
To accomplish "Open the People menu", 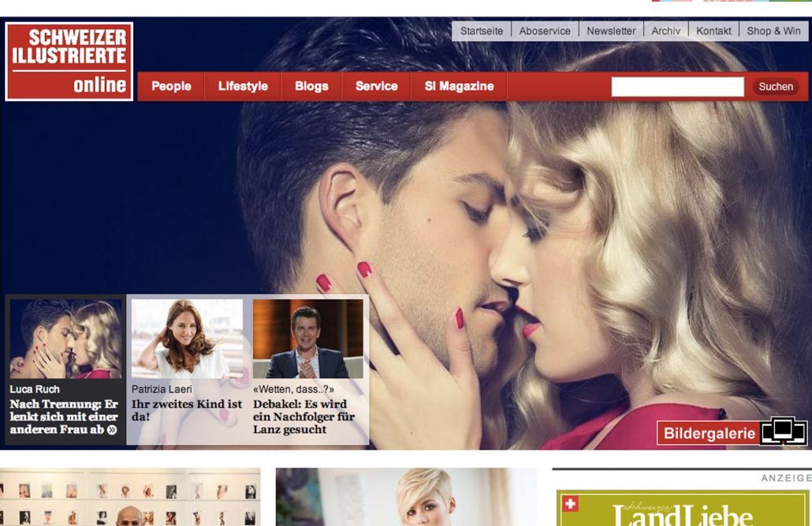I will (x=171, y=87).
